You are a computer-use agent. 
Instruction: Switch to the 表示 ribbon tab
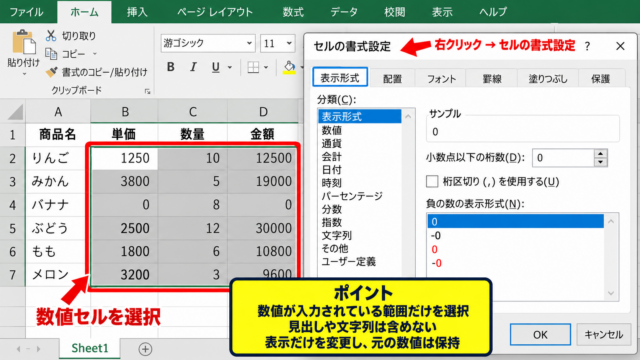tap(442, 12)
